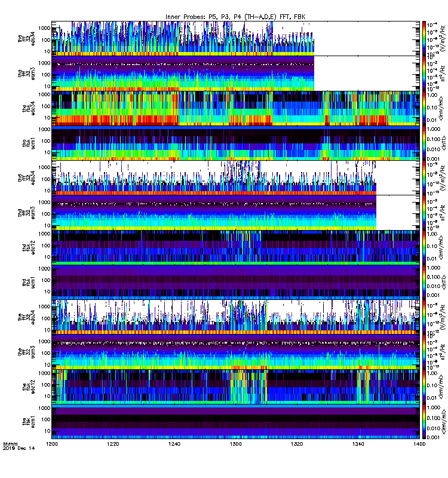Click the '<|mV/m|>' unit label of tha fbk edc34

[441, 108]
